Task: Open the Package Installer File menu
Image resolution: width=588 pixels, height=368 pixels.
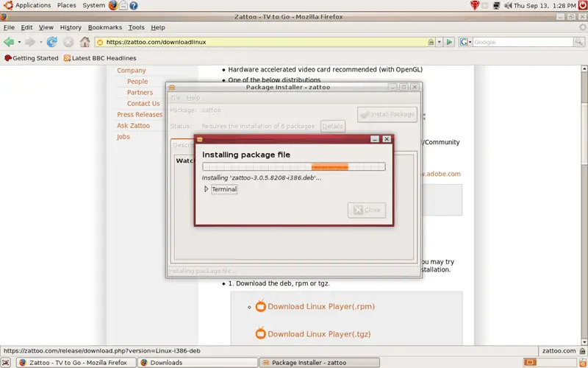Action: tap(176, 98)
